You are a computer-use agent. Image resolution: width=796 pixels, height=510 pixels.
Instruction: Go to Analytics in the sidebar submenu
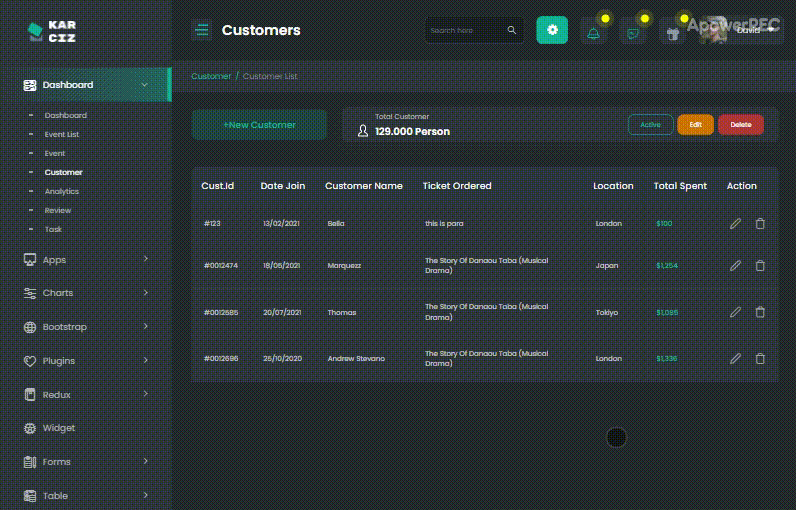tap(62, 191)
